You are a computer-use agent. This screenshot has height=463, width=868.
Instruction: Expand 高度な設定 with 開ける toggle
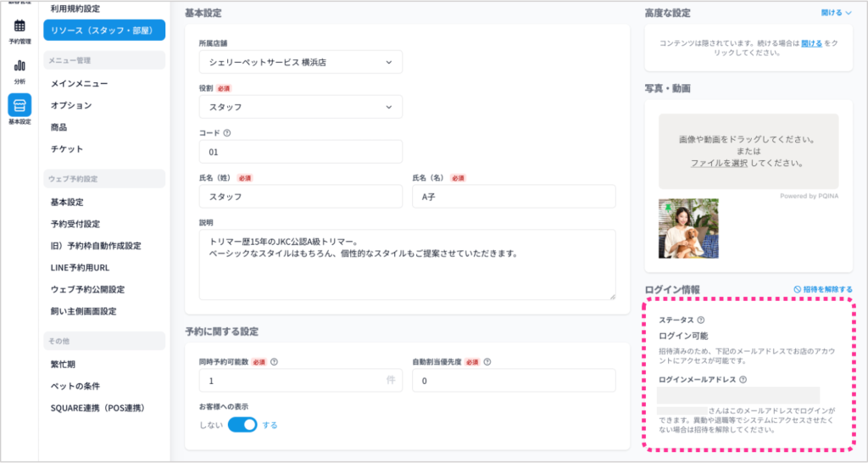836,13
